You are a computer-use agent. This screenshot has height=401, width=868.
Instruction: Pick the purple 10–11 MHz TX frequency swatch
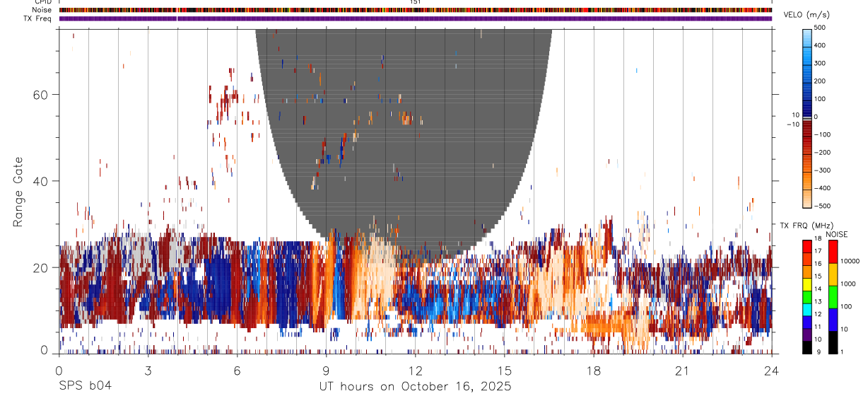coord(807,335)
